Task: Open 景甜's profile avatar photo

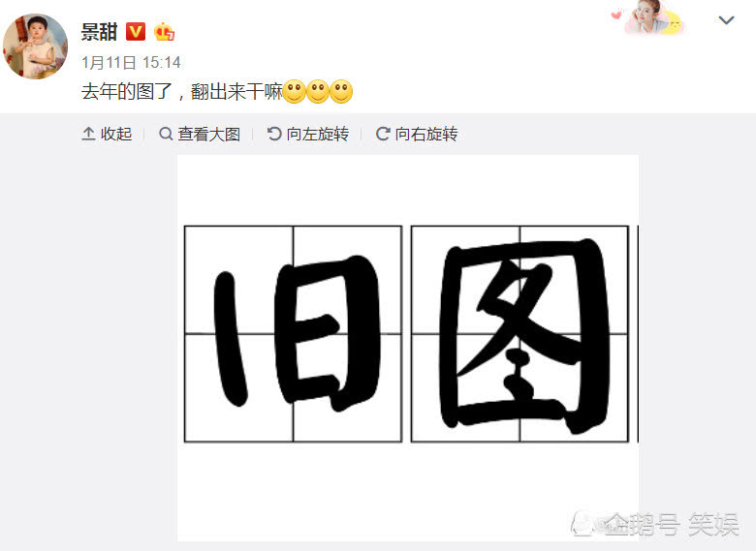Action: [x=35, y=46]
